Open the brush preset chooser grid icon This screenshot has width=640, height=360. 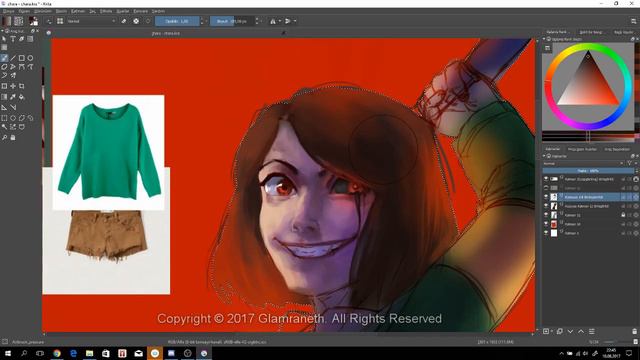tap(60, 21)
